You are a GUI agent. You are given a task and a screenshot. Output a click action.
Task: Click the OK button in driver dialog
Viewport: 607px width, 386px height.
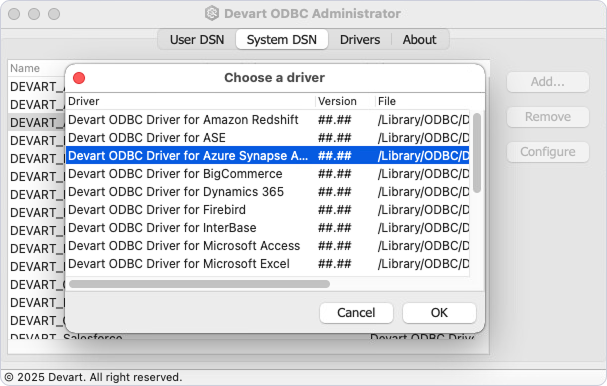pyautogui.click(x=439, y=313)
